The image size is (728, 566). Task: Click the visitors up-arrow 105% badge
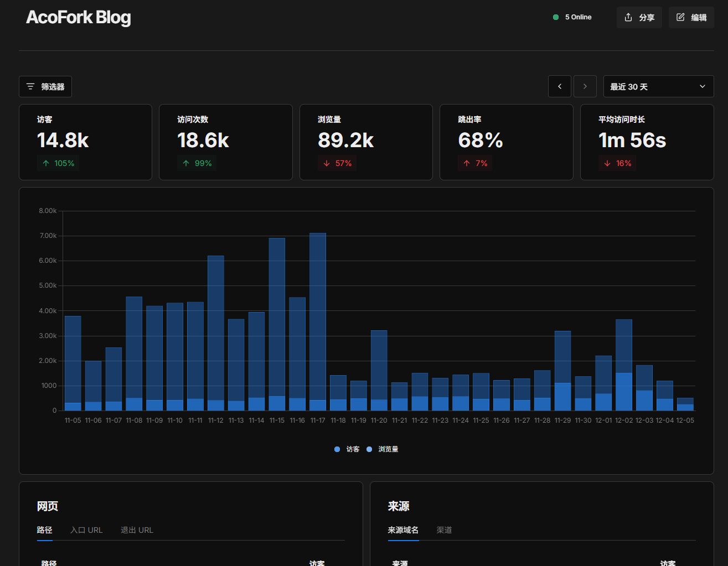click(59, 163)
